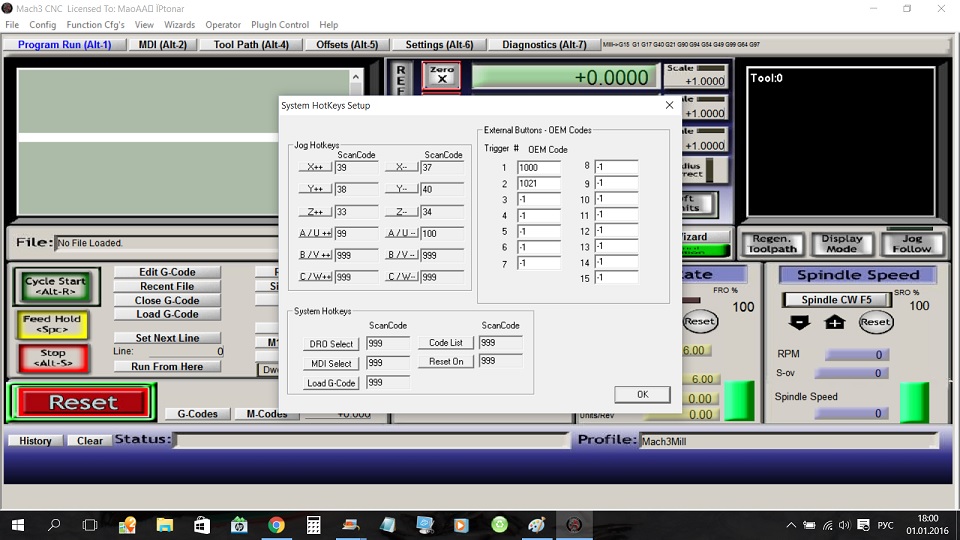Set Reset On system hotkey
The width and height of the screenshot is (960, 540).
click(x=446, y=362)
